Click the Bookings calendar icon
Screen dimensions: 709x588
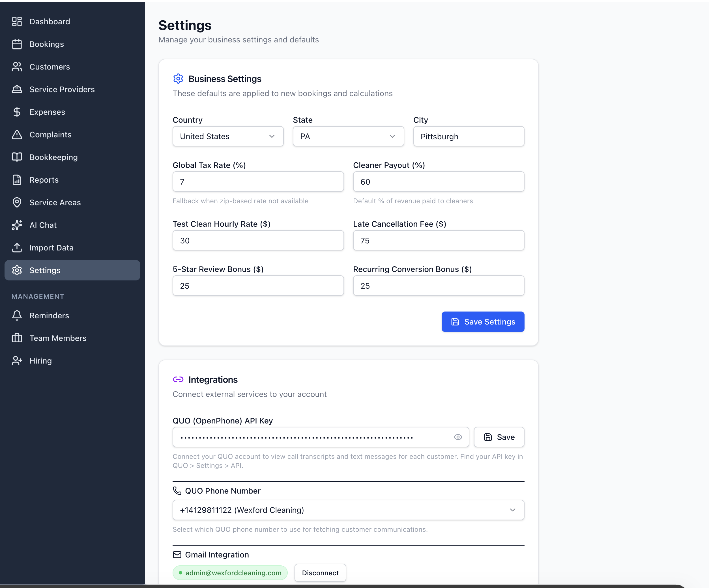pos(17,44)
